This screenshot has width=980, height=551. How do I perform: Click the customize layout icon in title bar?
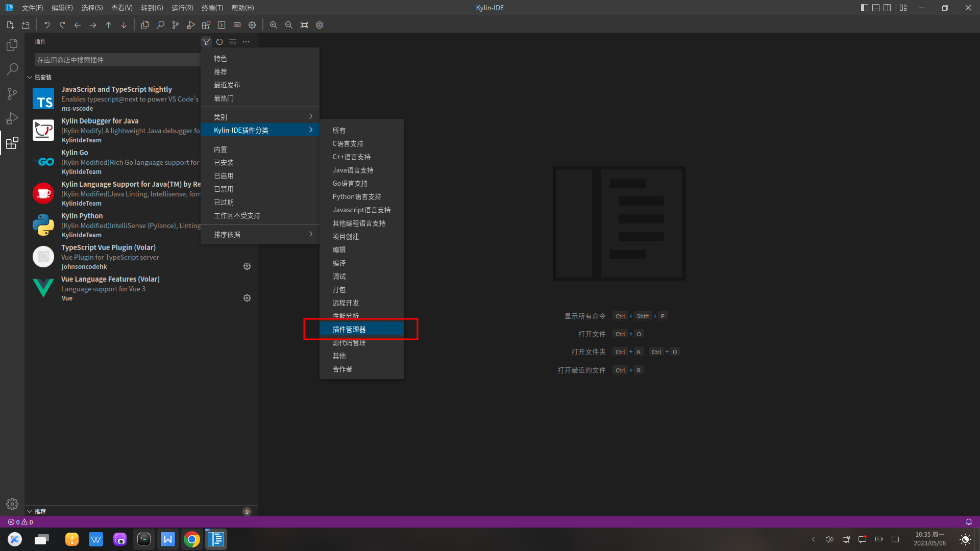click(x=903, y=8)
